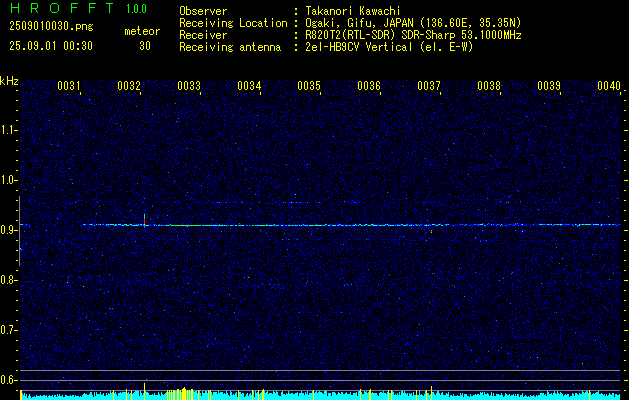
Task: Click time marker 0039
Action: click(x=549, y=86)
